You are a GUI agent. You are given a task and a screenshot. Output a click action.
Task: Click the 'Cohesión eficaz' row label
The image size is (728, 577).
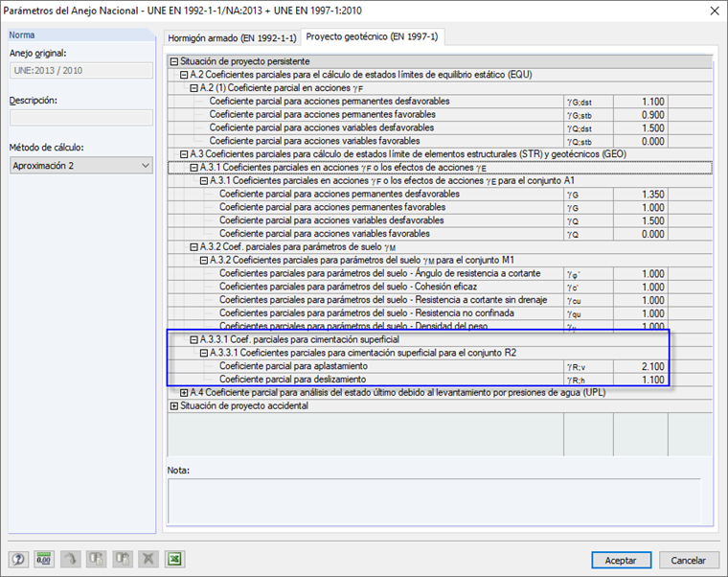349,287
